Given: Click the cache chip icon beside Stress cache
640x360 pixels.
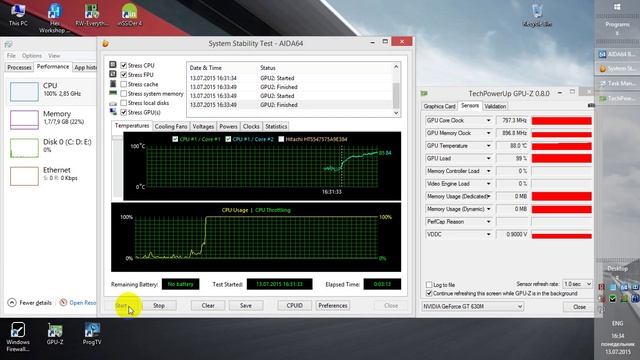Looking at the screenshot, I should pos(113,84).
